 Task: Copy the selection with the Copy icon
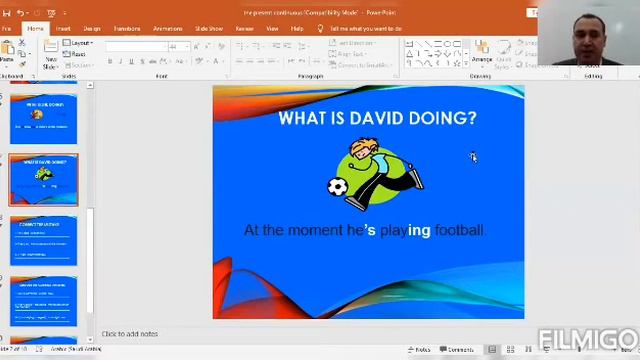(x=22, y=53)
